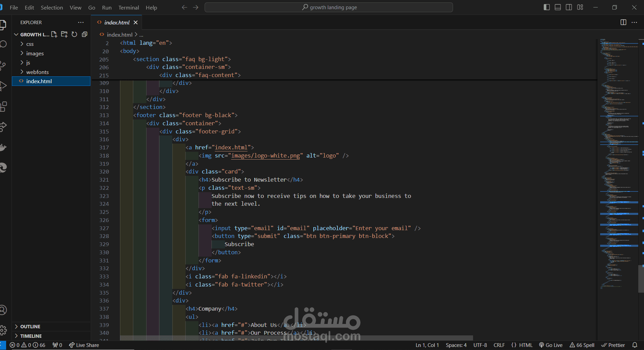Open the Go menu
Viewport: 644px width, 350px height.
[92, 7]
